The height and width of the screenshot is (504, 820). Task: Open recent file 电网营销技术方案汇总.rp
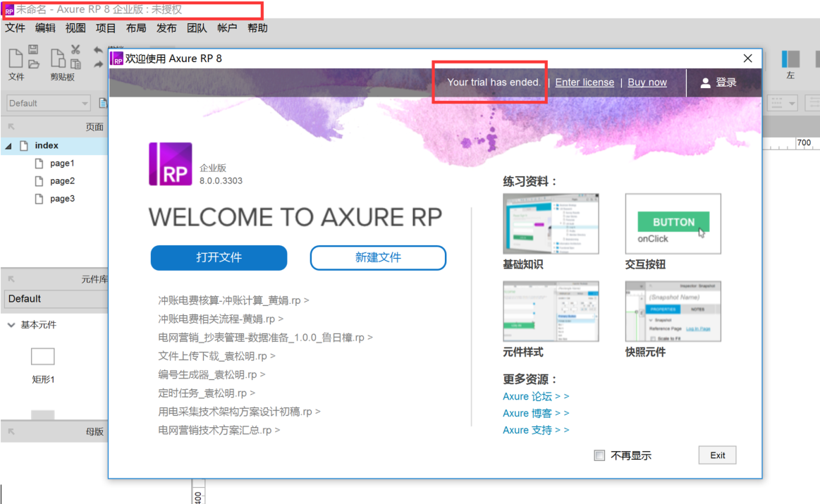[x=219, y=430]
